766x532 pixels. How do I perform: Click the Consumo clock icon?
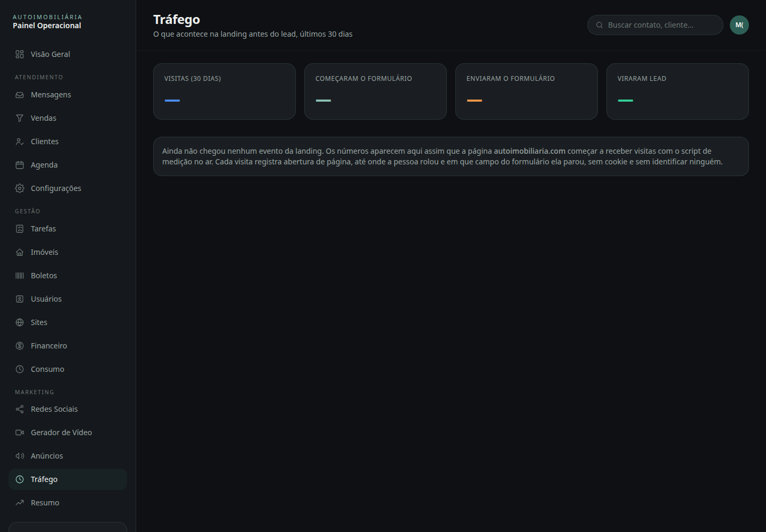tap(20, 369)
